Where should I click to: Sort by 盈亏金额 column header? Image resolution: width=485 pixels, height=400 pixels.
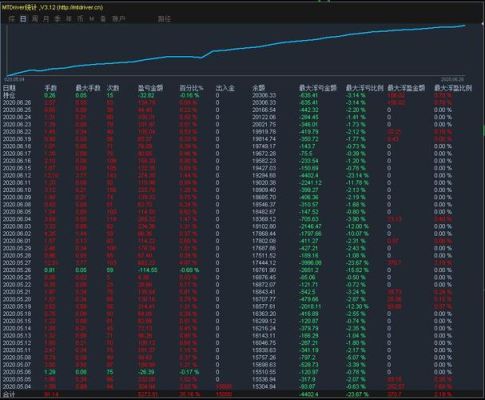click(150, 88)
